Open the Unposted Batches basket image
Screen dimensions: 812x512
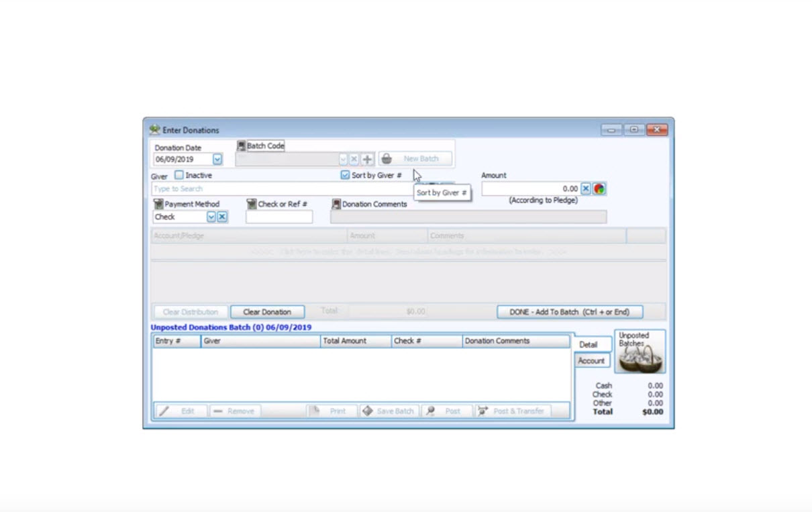[640, 352]
